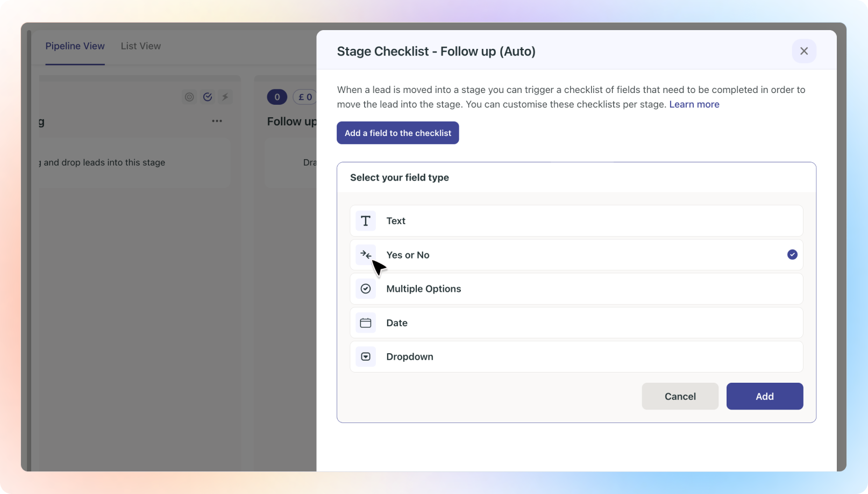
Task: Open the three-dot stage options menu
Action: click(x=217, y=121)
